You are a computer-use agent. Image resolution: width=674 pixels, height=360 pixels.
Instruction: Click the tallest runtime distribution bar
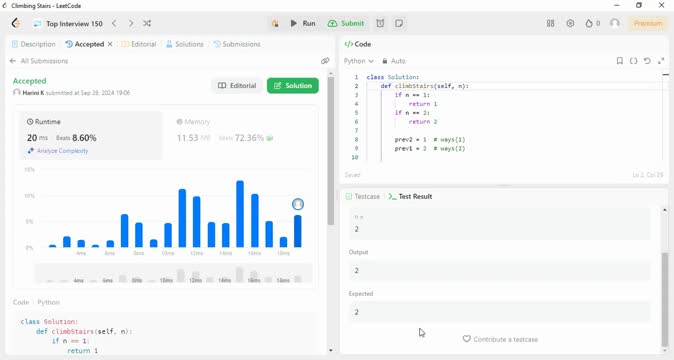(240, 214)
